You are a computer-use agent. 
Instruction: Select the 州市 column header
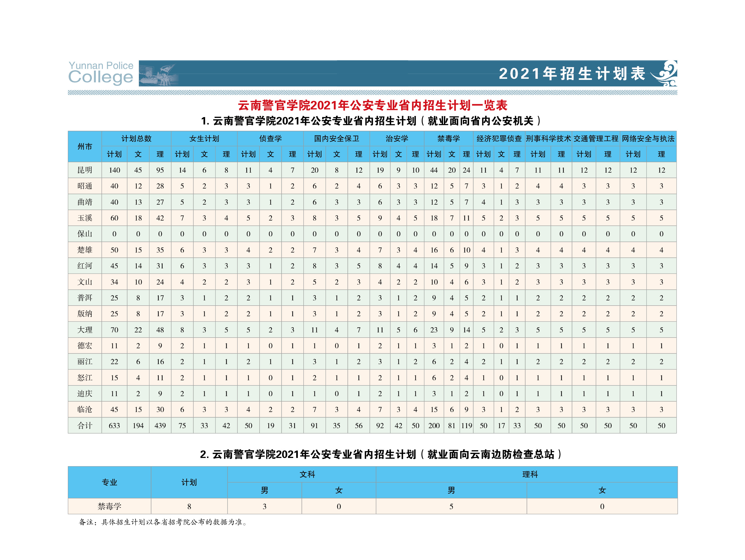coord(85,147)
